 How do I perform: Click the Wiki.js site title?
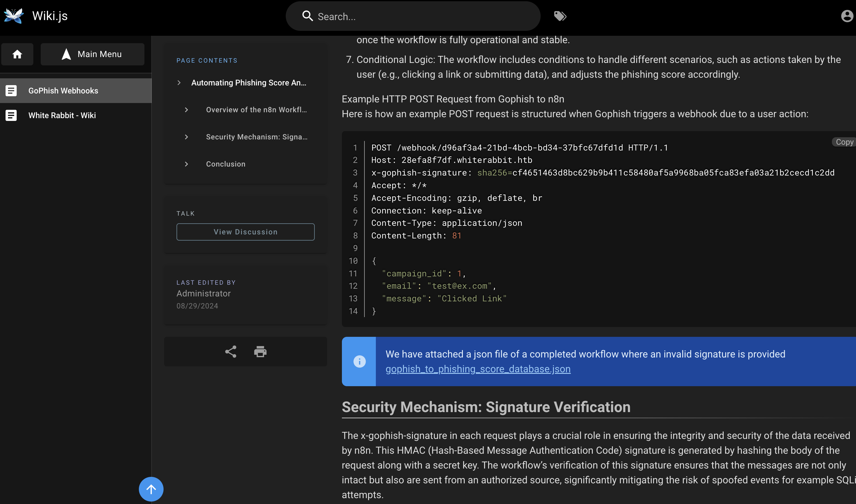click(x=50, y=16)
